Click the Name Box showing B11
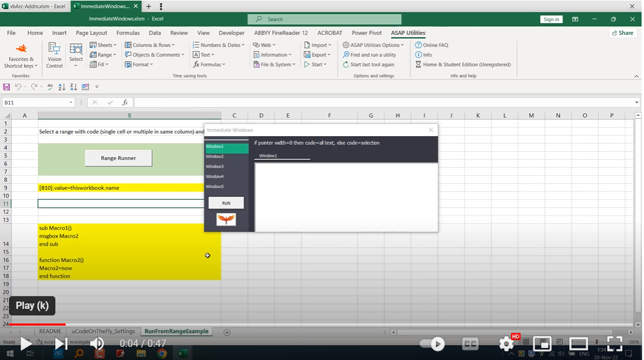The image size is (644, 360). (x=38, y=102)
